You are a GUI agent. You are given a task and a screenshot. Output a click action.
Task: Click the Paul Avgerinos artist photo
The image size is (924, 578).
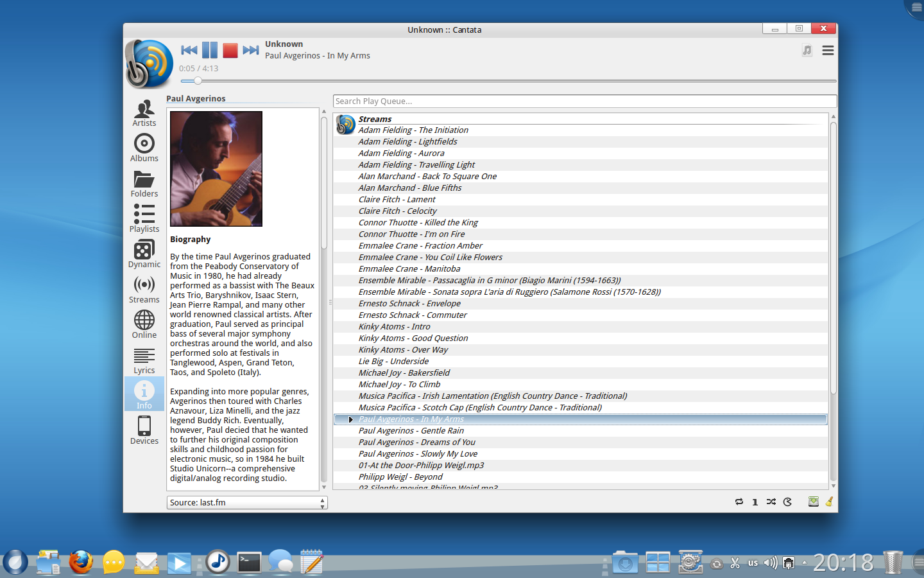click(216, 169)
